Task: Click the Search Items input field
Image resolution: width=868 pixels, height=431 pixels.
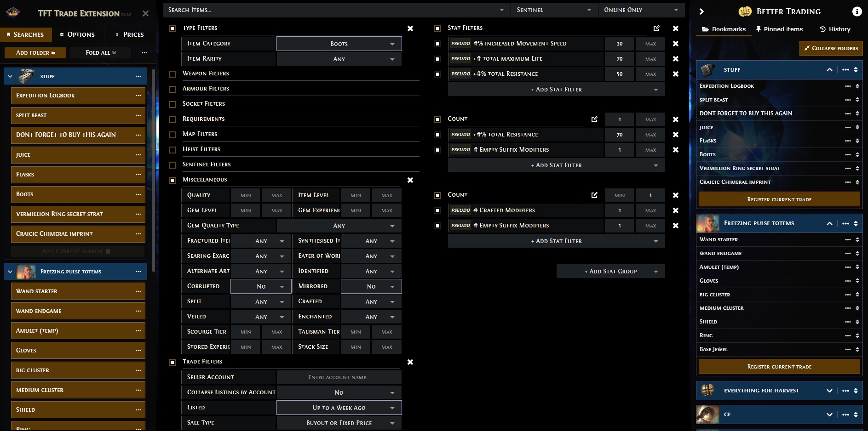Action: click(336, 10)
